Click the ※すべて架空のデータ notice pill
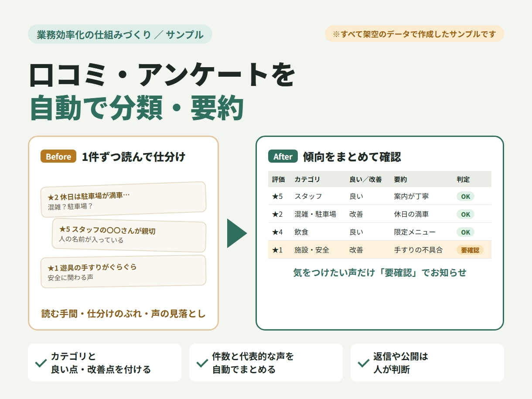The height and width of the screenshot is (399, 532). point(414,34)
